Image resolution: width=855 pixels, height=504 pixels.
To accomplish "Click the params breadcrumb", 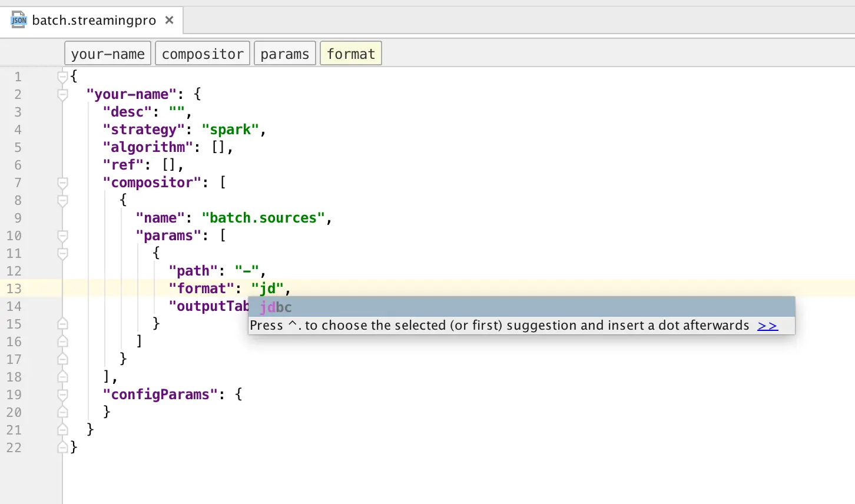I will [285, 54].
